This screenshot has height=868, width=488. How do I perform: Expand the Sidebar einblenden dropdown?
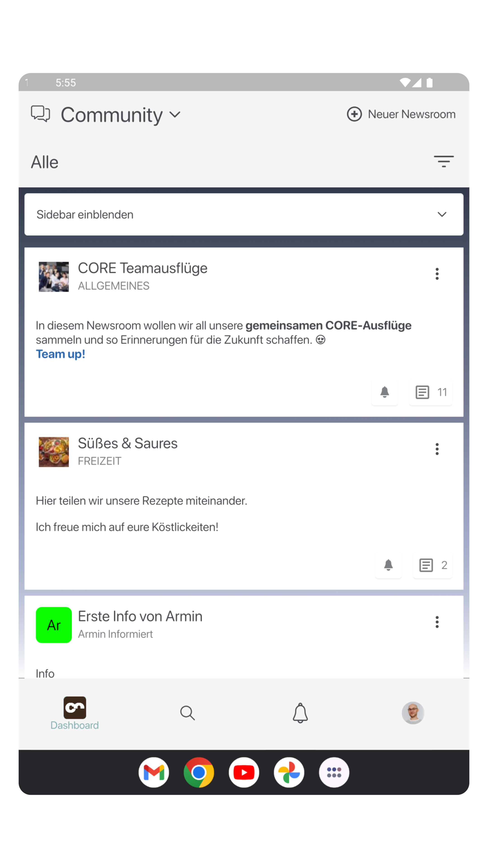coord(244,214)
